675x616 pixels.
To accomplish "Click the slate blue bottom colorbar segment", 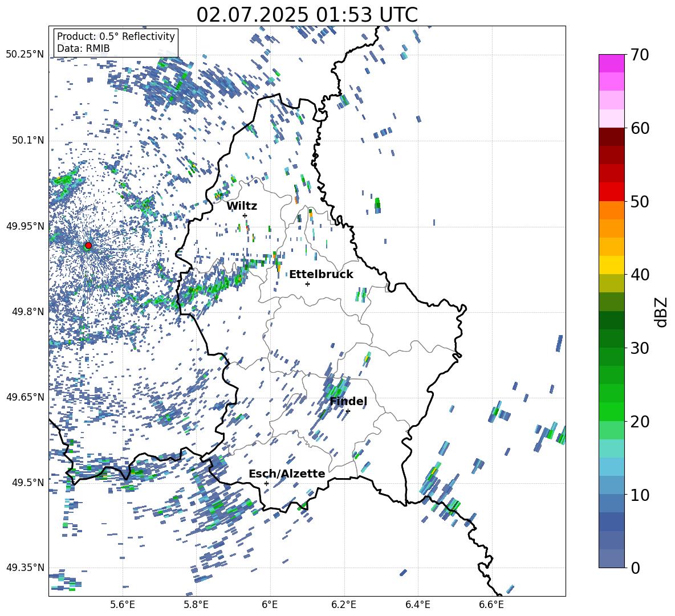I will [x=612, y=558].
